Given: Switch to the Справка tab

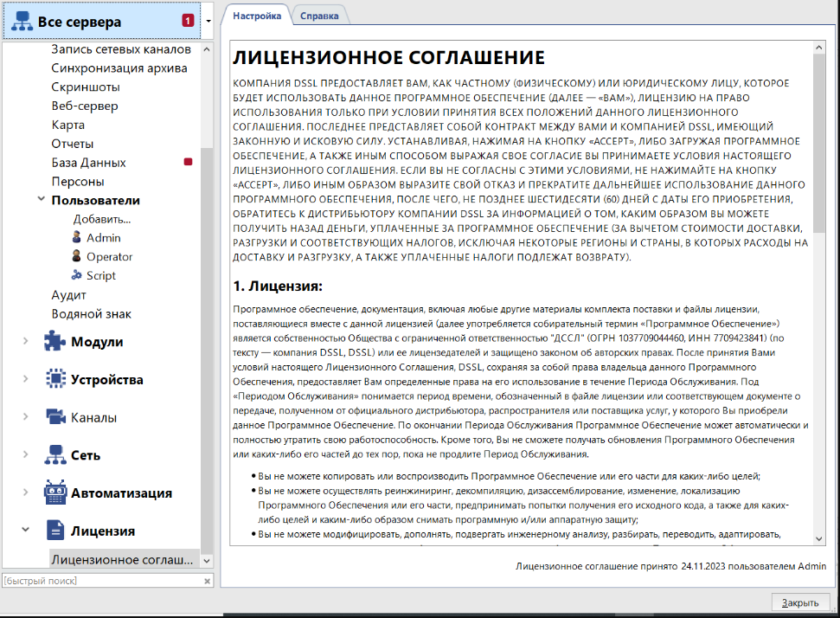Looking at the screenshot, I should pos(319,16).
